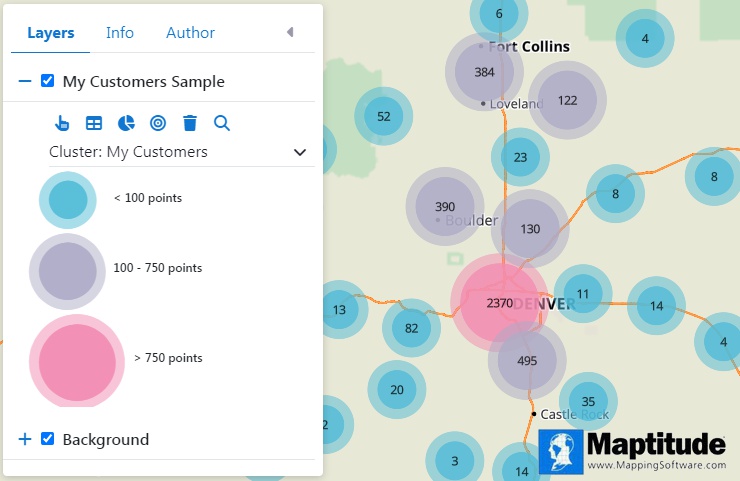Open the Author tab

pyautogui.click(x=190, y=33)
